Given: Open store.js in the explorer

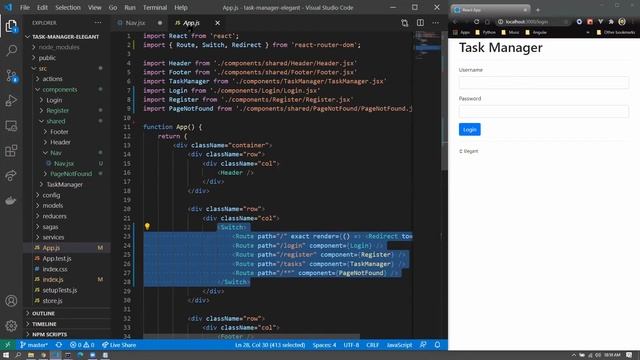Looking at the screenshot, I should pyautogui.click(x=52, y=301).
